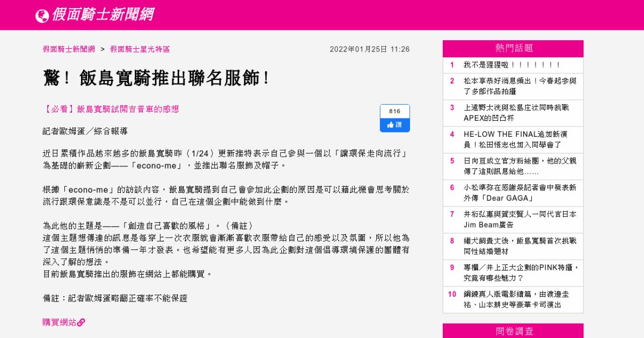Open the 購買網站 purchase link
Screen dimensions: 644x338
coord(60,322)
